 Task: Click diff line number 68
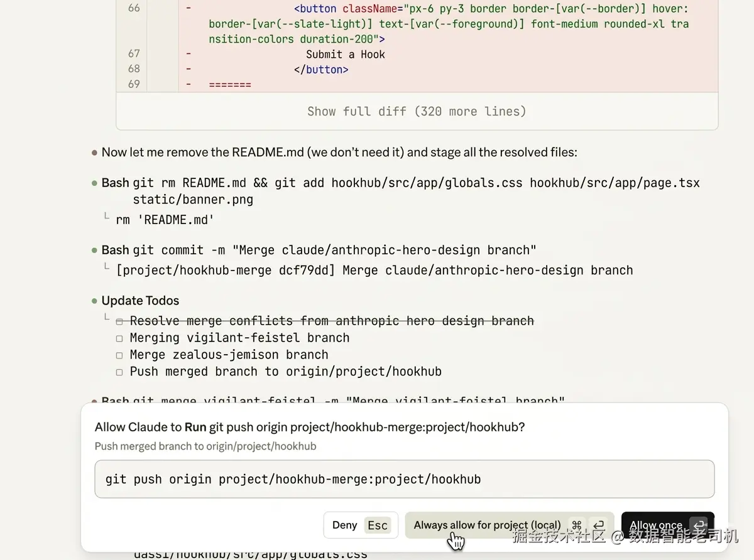[x=134, y=68]
